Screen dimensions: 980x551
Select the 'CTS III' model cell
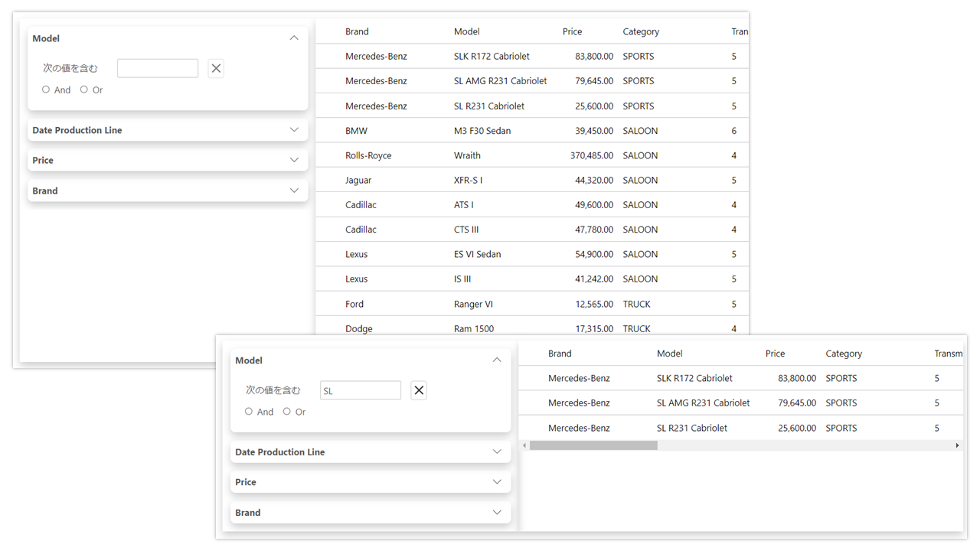pos(466,230)
